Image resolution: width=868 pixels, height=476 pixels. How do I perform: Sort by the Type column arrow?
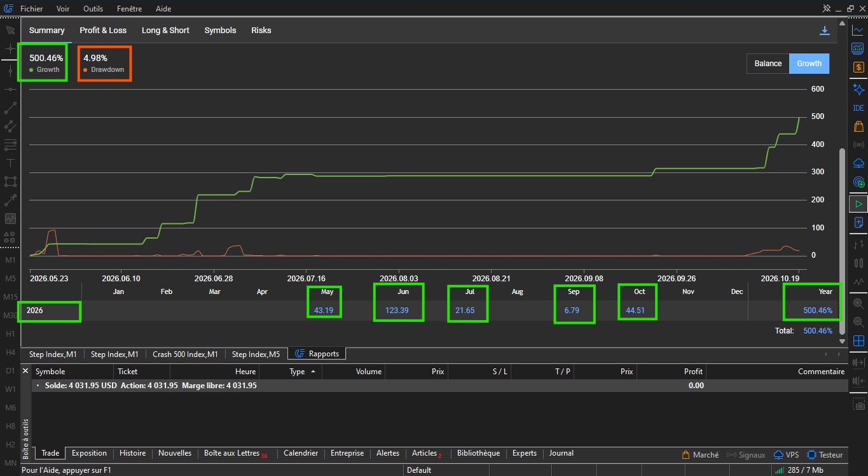(313, 371)
